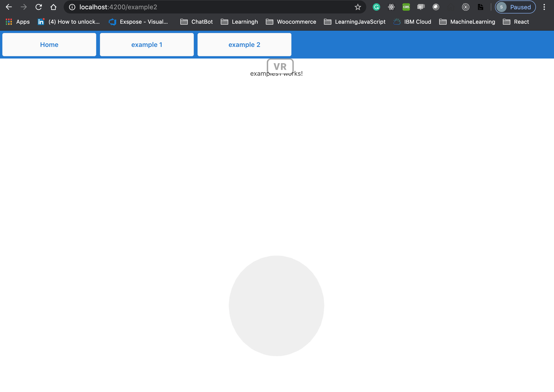Click the gray circle in the scene
Image resolution: width=554 pixels, height=392 pixels.
[276, 306]
